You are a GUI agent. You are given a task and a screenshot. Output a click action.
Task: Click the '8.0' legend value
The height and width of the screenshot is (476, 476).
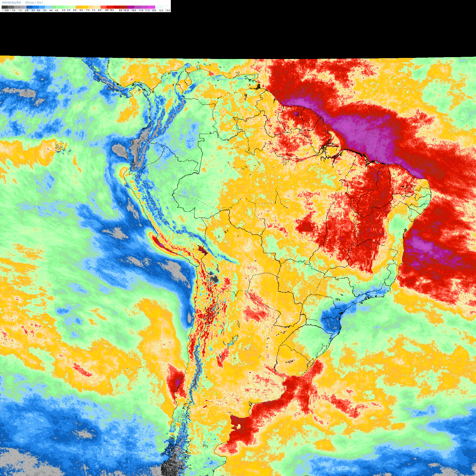tap(100, 10)
